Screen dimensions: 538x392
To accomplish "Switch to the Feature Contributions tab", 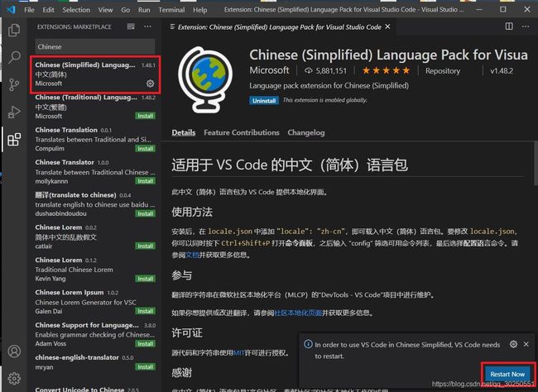I will (x=242, y=132).
